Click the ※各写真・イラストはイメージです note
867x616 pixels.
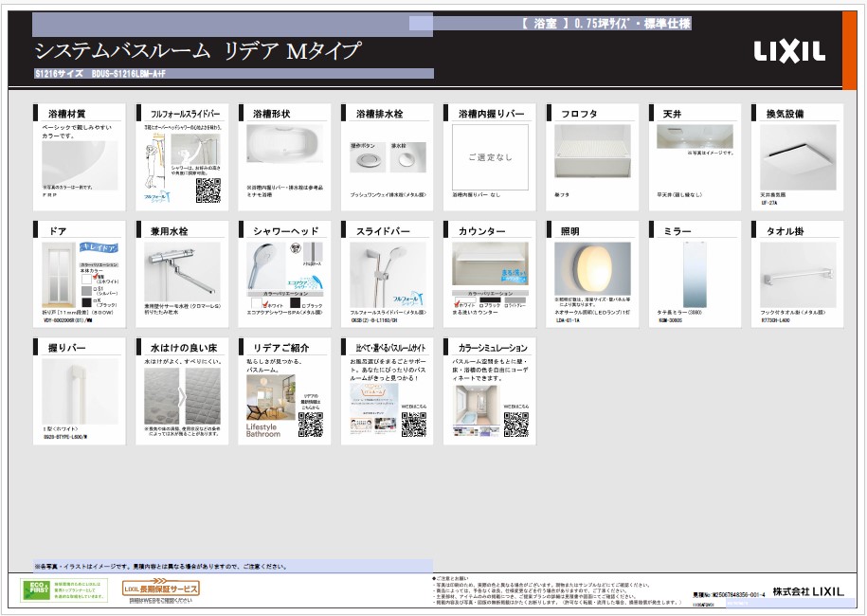(160, 566)
